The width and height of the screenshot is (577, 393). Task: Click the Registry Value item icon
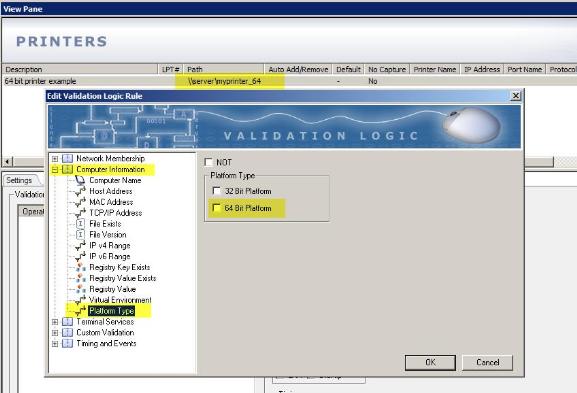point(80,289)
